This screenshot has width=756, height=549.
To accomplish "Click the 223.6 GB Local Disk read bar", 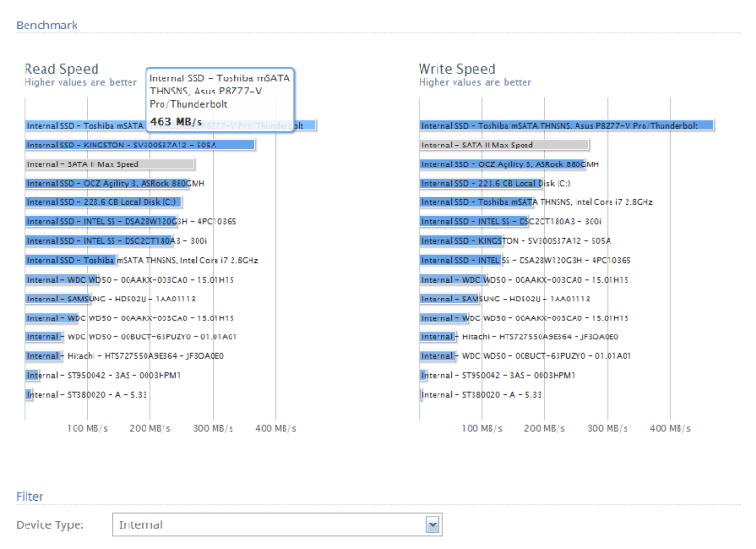I will (103, 202).
